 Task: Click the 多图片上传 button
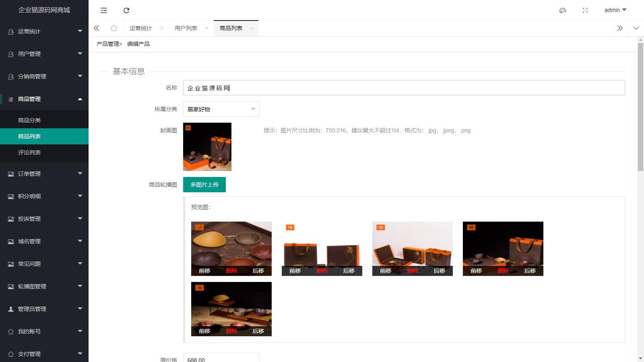204,185
